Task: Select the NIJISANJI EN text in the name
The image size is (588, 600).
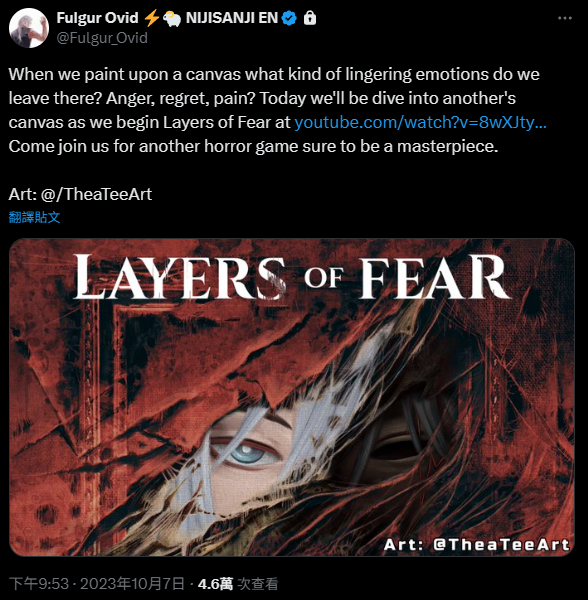Action: point(232,18)
